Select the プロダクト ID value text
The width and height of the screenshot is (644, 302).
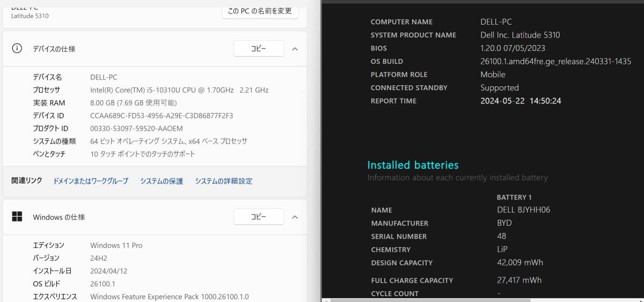[136, 129]
